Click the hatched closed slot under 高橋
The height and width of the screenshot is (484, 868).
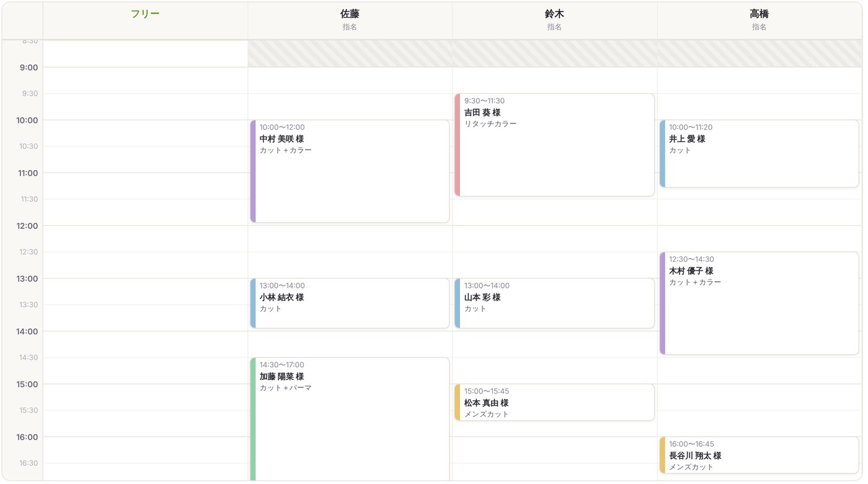point(759,54)
